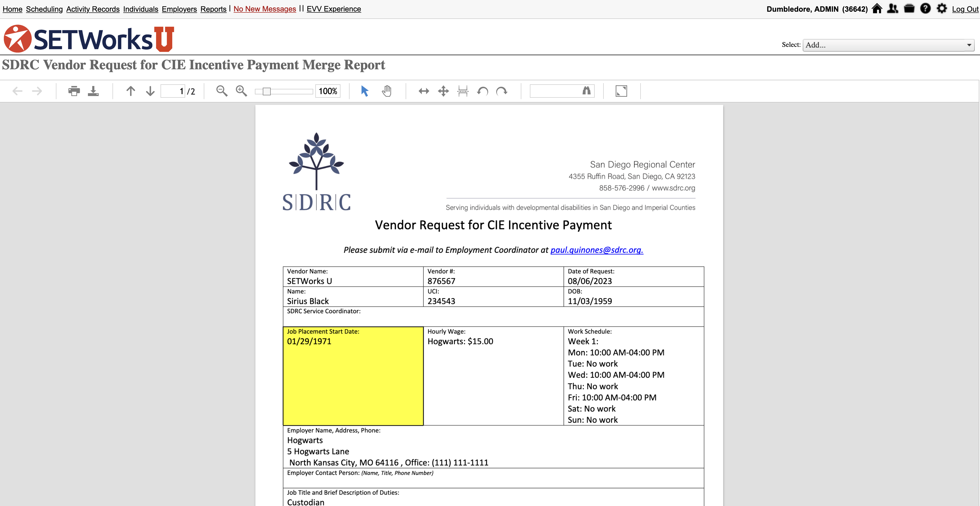This screenshot has height=506, width=980.
Task: Click the Dumbledore, ADMIN (36642) user name
Action: coord(817,9)
